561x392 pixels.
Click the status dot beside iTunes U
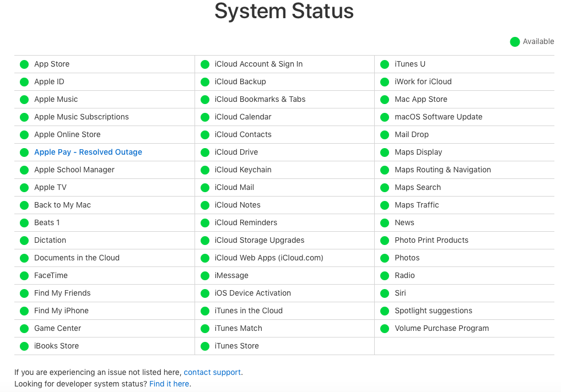385,64
